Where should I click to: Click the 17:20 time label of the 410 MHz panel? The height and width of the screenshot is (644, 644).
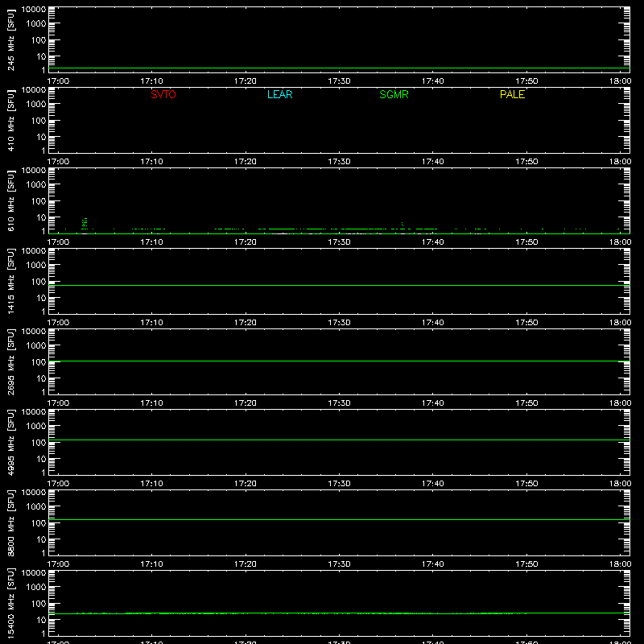(246, 162)
